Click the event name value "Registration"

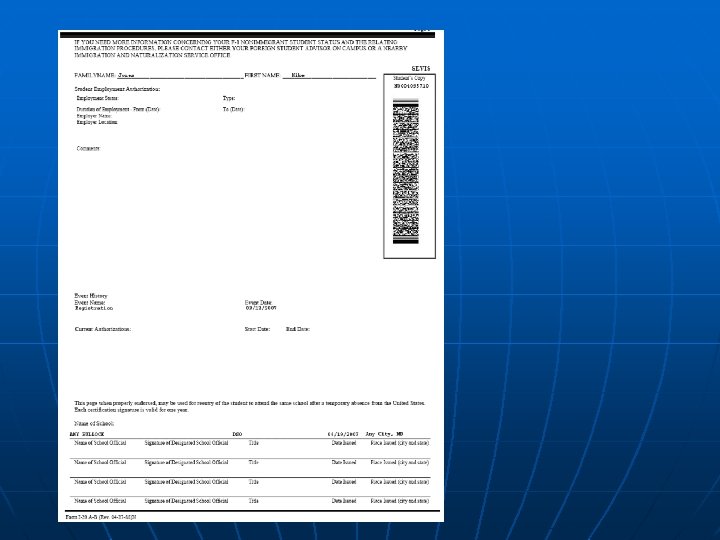click(x=94, y=309)
